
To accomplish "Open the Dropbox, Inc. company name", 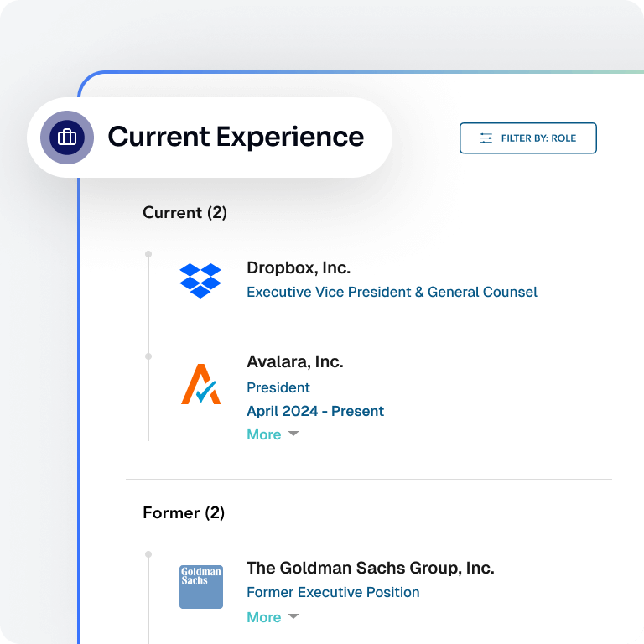I will pos(299,268).
